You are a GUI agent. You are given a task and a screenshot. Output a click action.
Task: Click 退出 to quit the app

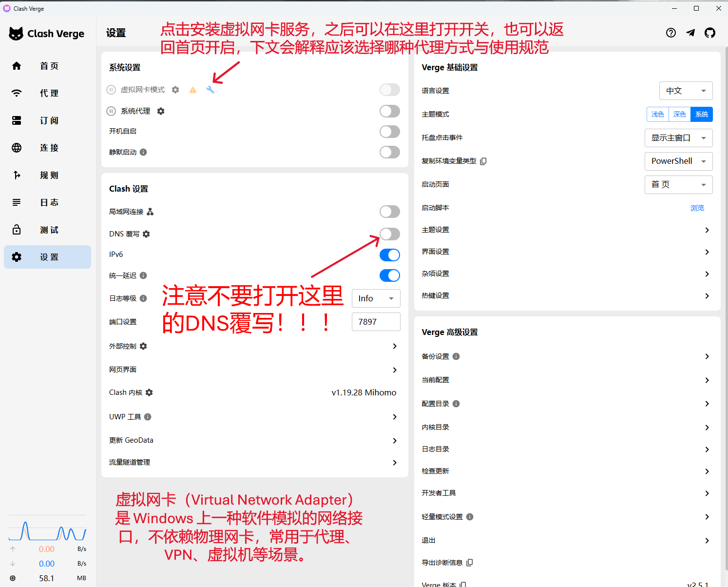567,541
